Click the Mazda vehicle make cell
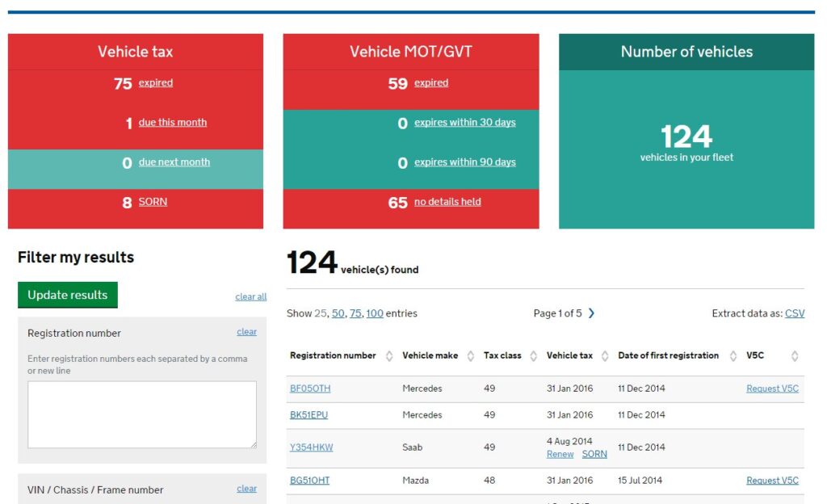 tap(416, 481)
